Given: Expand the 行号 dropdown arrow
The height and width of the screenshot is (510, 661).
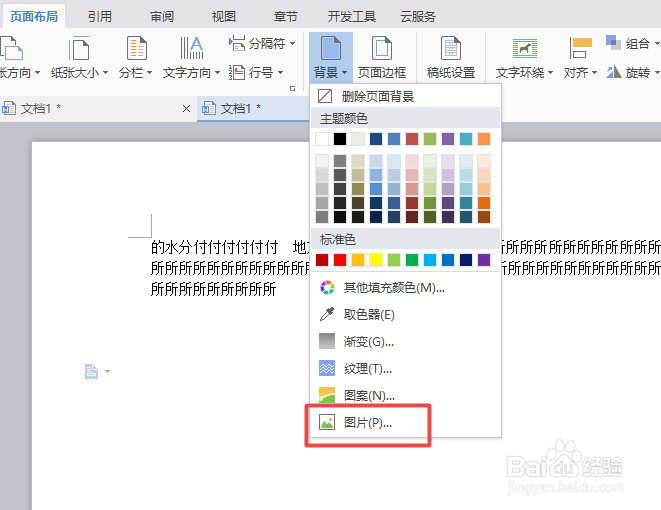Looking at the screenshot, I should (280, 72).
